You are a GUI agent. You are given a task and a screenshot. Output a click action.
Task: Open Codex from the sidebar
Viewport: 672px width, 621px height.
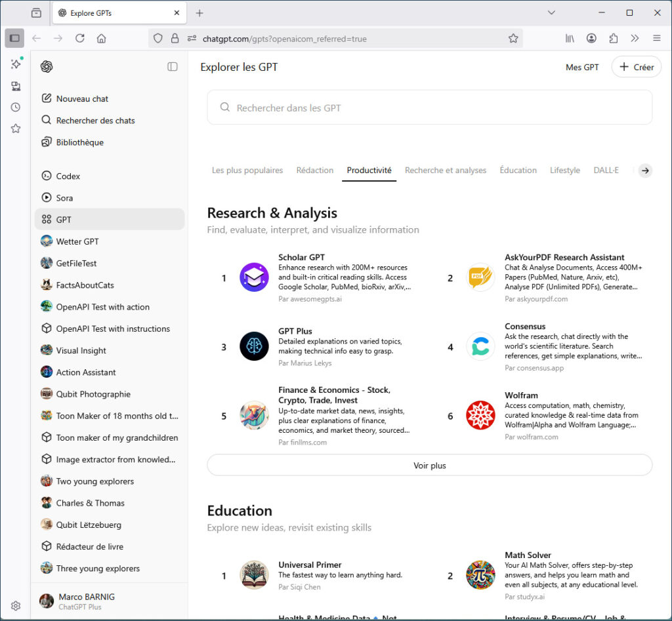tap(68, 176)
